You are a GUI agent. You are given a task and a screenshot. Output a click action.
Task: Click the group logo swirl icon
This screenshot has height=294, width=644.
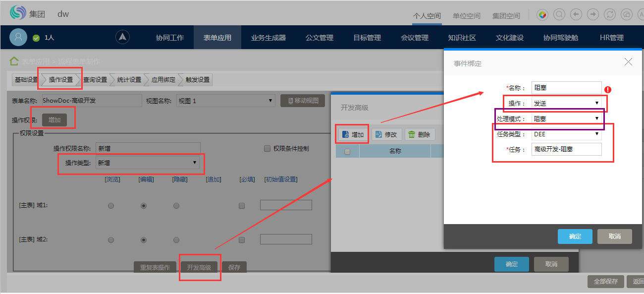tap(18, 13)
